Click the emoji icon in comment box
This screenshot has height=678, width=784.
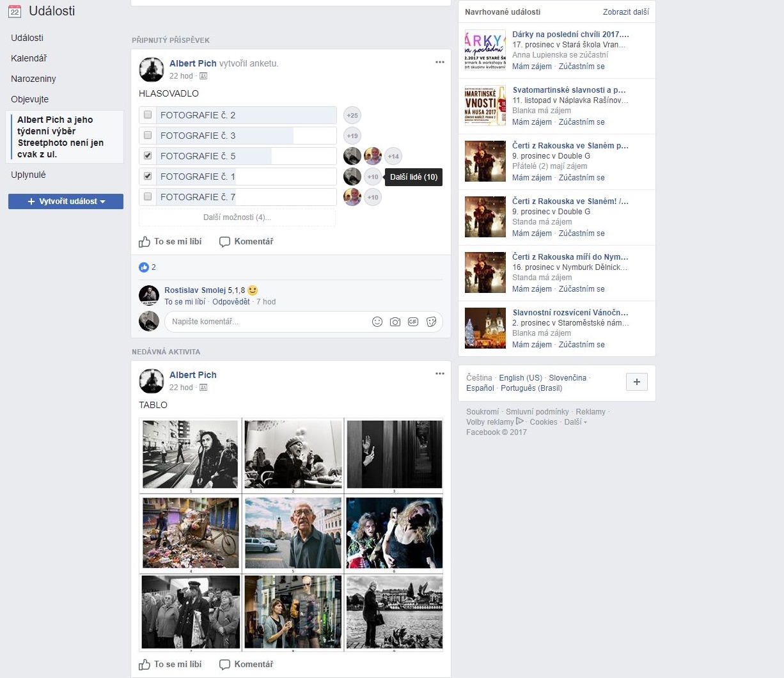click(377, 322)
